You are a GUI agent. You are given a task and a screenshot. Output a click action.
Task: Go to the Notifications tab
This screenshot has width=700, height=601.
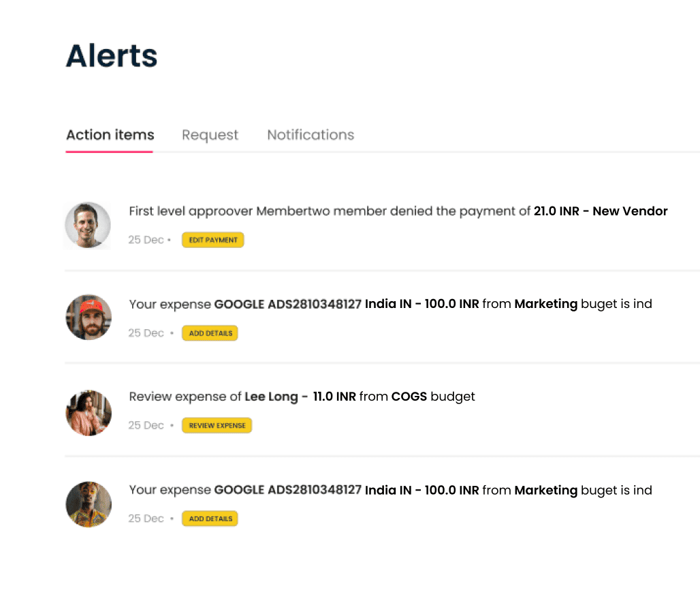pos(310,135)
